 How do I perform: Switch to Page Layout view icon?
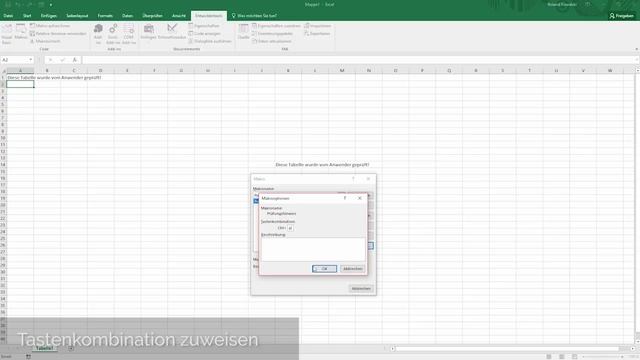click(x=562, y=357)
